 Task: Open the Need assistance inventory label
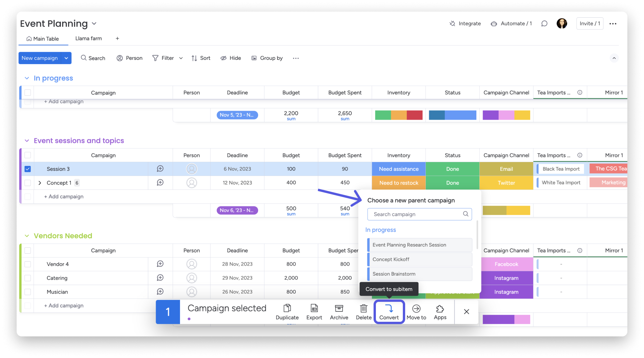point(399,169)
